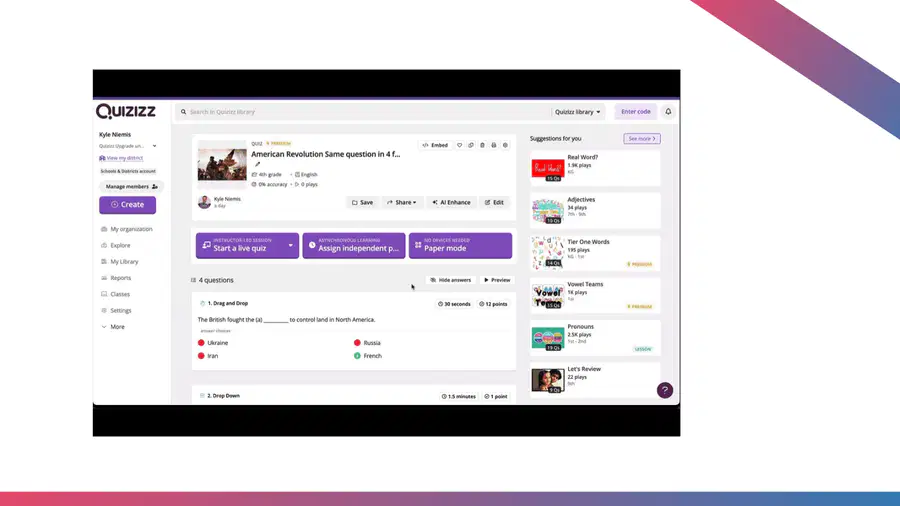Click the 1.5 minutes timer on question 2
Viewport: 900px width, 506px height.
pyautogui.click(x=458, y=396)
